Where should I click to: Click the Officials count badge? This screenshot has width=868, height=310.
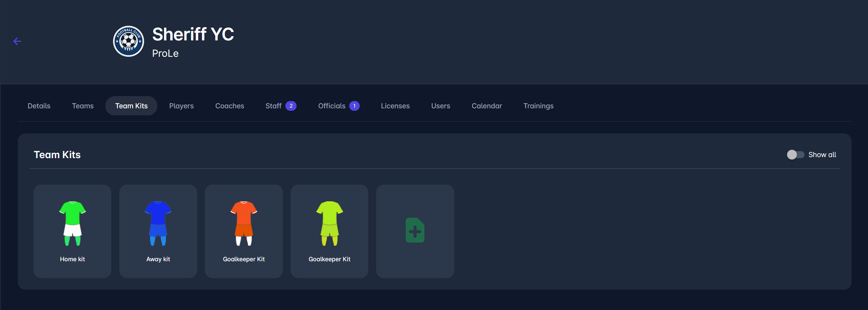tap(354, 106)
